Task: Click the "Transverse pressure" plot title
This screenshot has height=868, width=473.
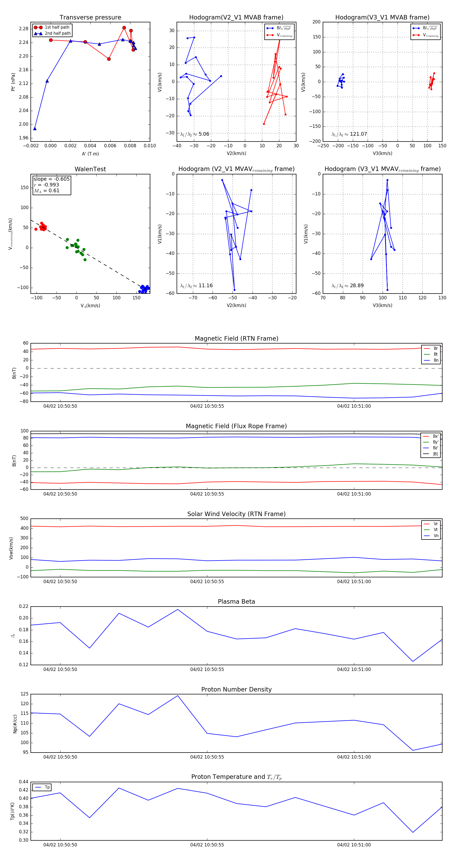Action: coord(90,18)
